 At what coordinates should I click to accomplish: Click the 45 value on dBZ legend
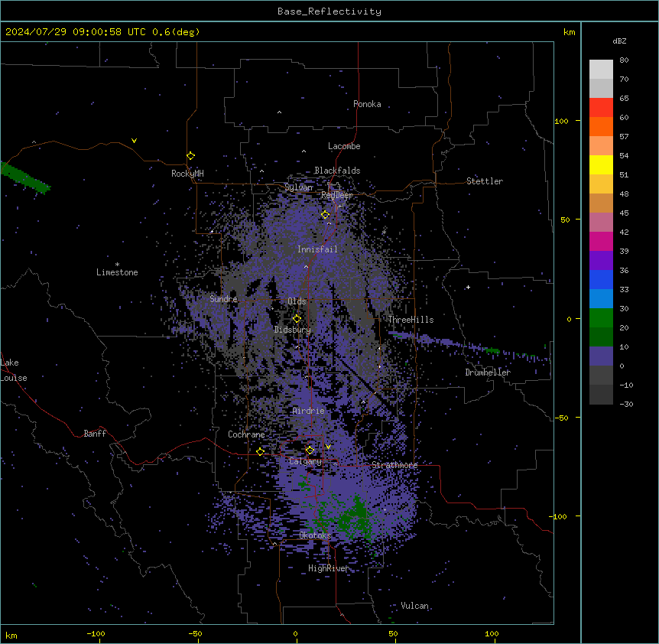[624, 213]
